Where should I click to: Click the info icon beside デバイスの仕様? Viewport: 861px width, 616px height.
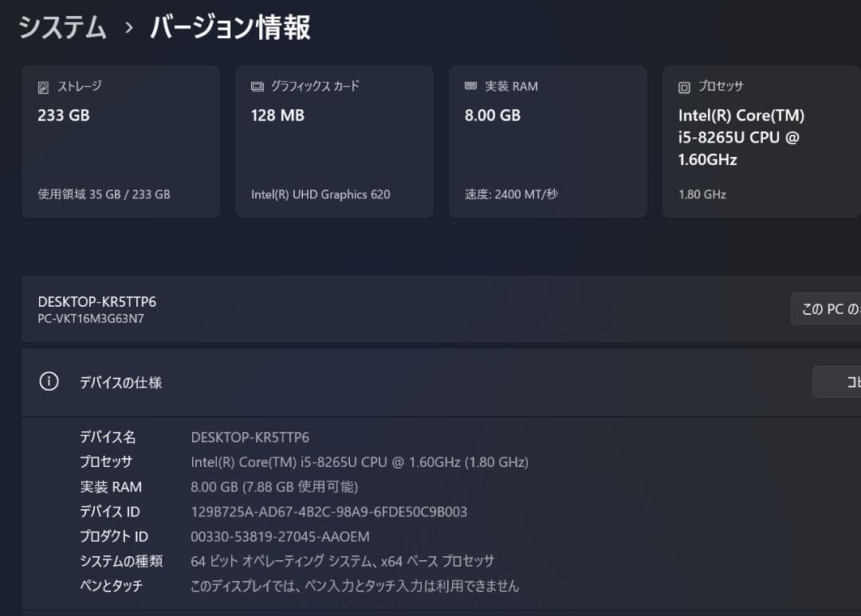[49, 382]
